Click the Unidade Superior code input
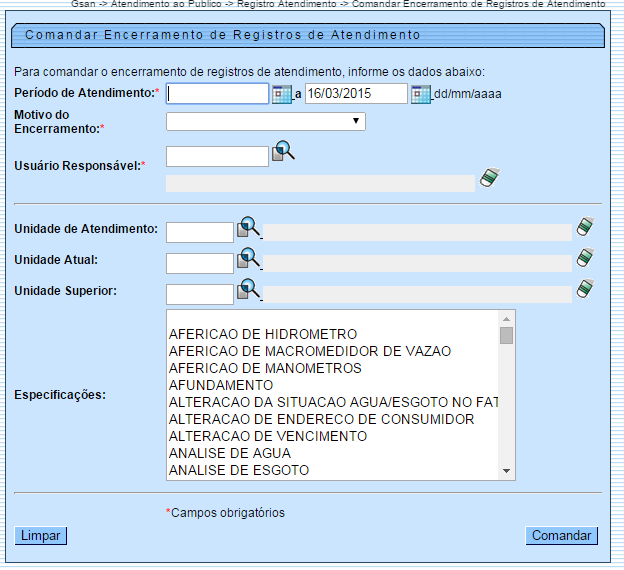The width and height of the screenshot is (624, 570). click(199, 294)
